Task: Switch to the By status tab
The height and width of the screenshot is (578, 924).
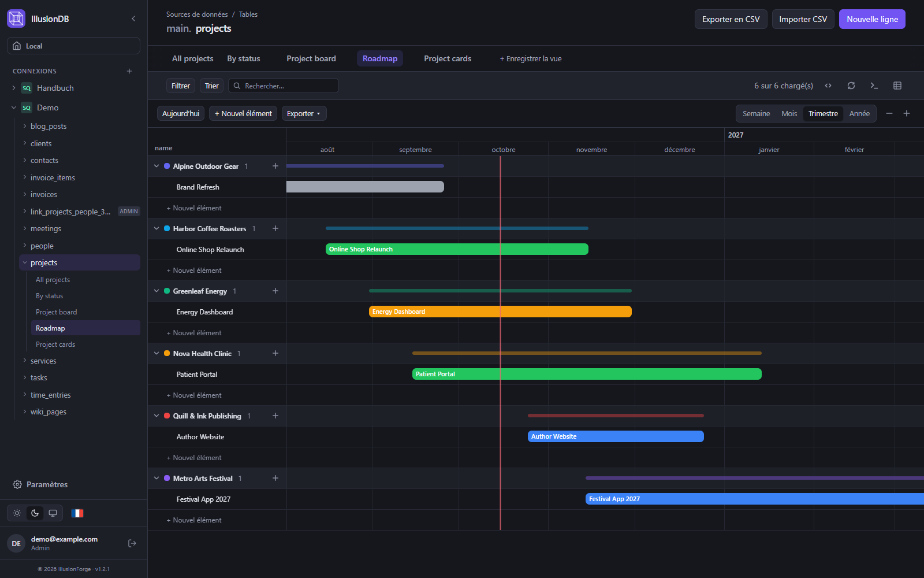Action: point(244,58)
